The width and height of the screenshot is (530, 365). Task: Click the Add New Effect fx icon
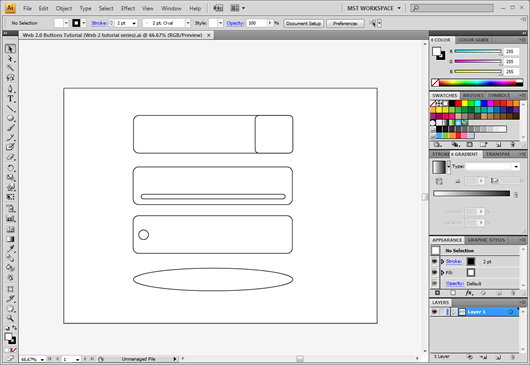pos(469,293)
